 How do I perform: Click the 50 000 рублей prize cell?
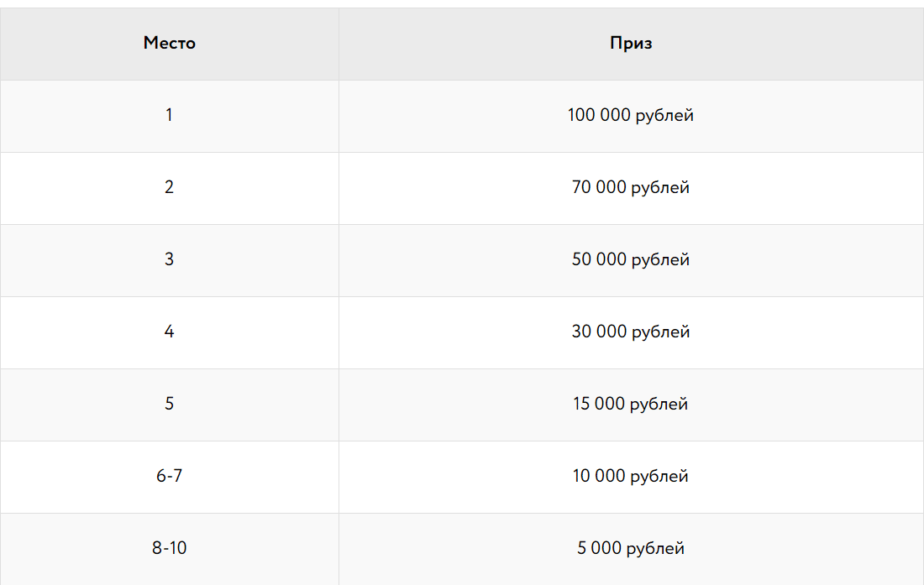point(631,260)
